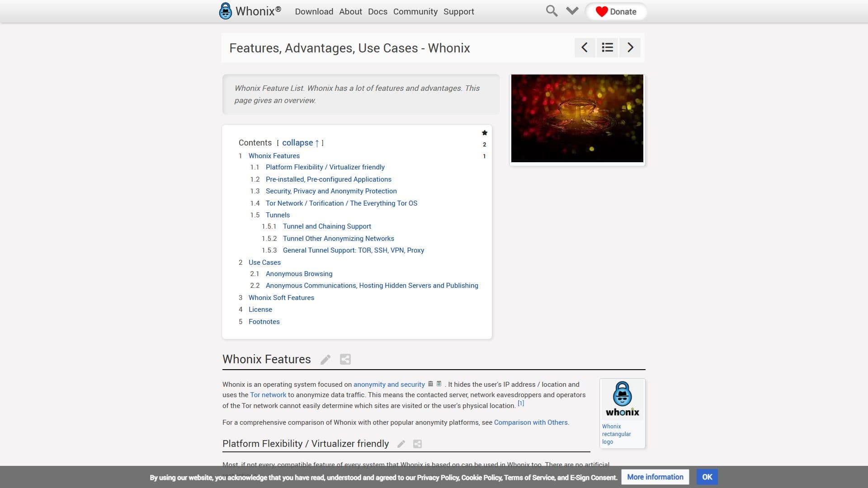This screenshot has height=488, width=868.
Task: Share the Platform Flexibility section
Action: pos(418,444)
